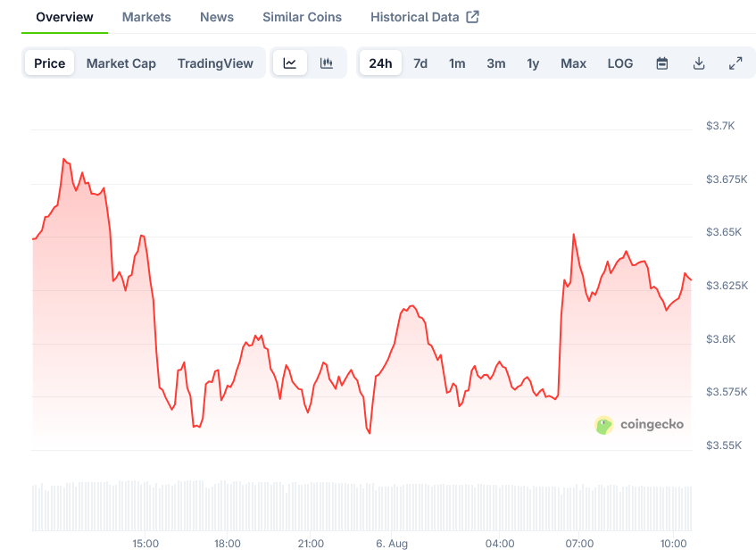This screenshot has height=558, width=756.
Task: Click the download chart data icon
Action: coord(699,63)
